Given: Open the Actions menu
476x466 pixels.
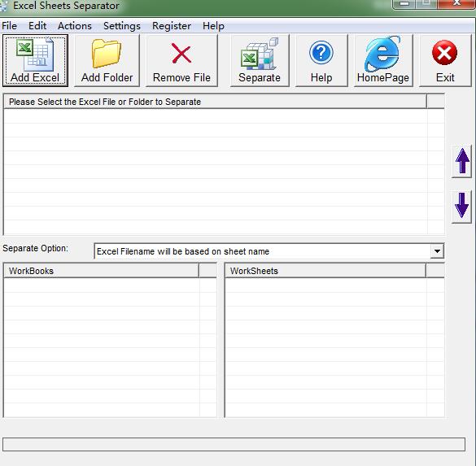Looking at the screenshot, I should pos(75,26).
